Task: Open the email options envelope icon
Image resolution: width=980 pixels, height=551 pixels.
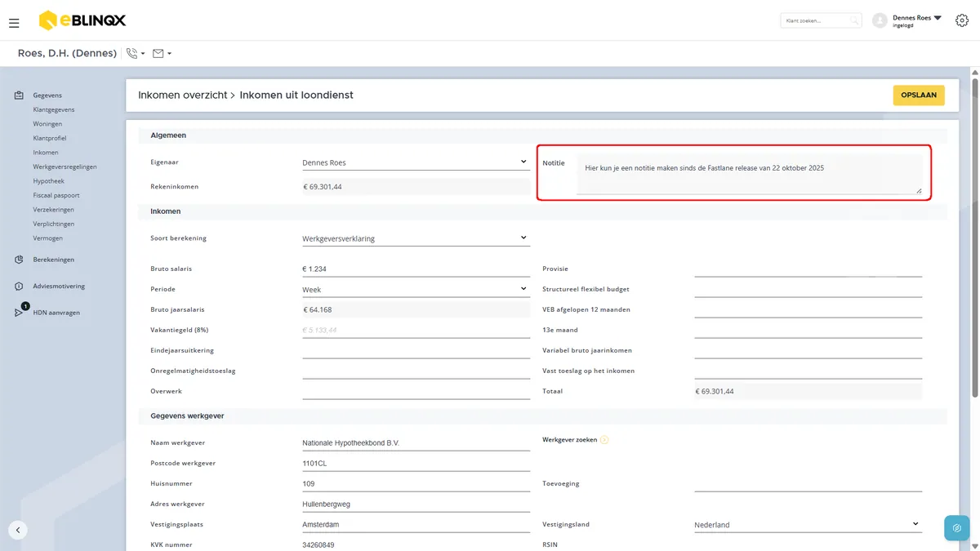Action: (x=158, y=53)
